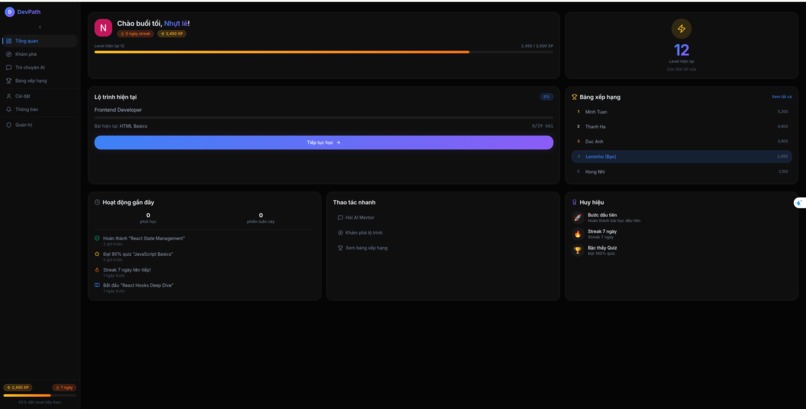
Task: Open Đạt 90% quiz "JavaScript Basics" activity
Action: [138, 254]
